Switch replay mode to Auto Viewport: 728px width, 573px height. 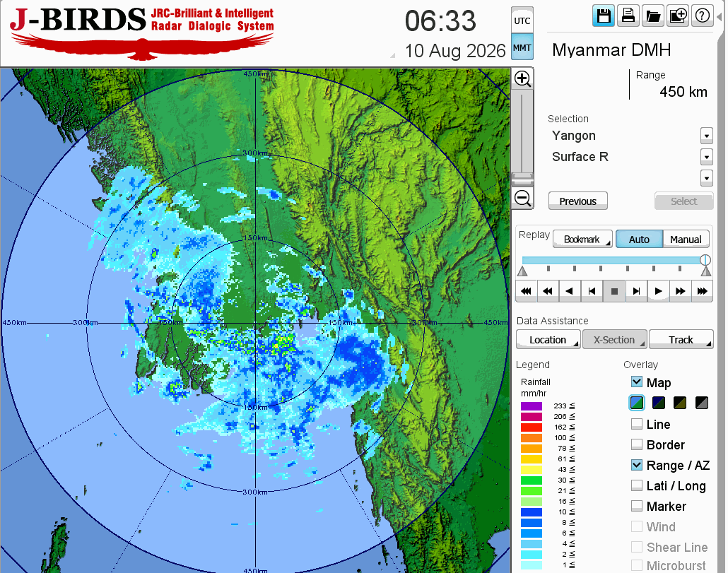click(x=640, y=239)
